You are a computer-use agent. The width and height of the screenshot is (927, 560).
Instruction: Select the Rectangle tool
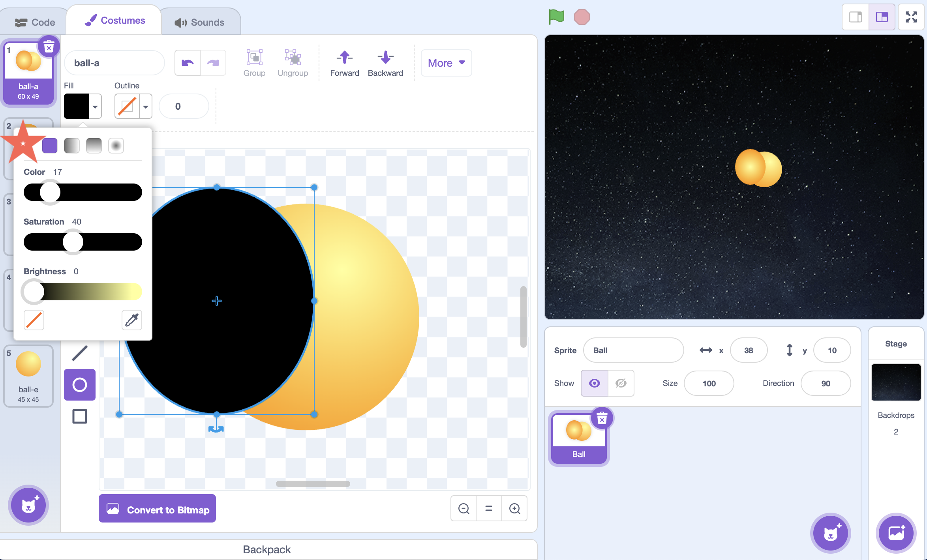coord(79,416)
